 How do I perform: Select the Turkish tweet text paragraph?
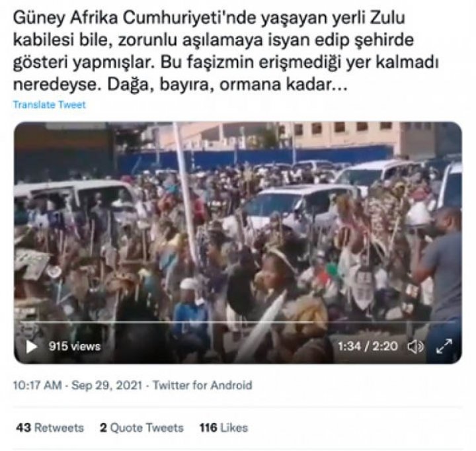tap(225, 51)
